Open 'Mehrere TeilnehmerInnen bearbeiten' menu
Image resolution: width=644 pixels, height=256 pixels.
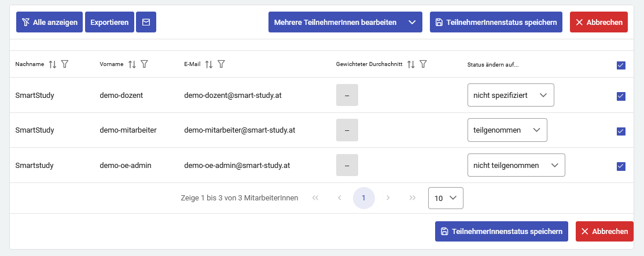click(x=345, y=23)
